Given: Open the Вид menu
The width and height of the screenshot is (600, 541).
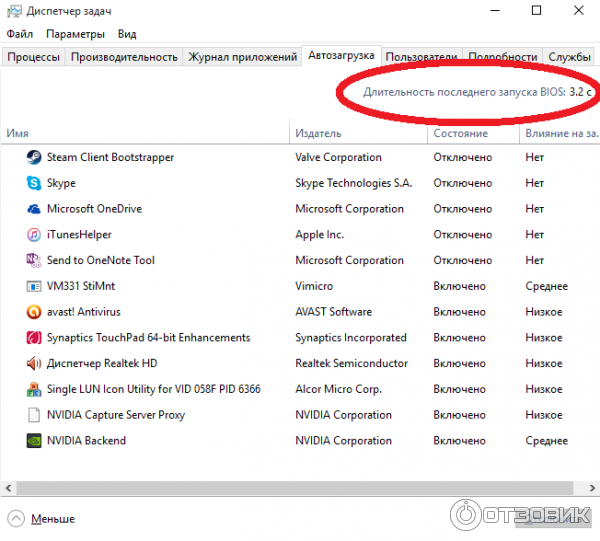Looking at the screenshot, I should (x=127, y=34).
